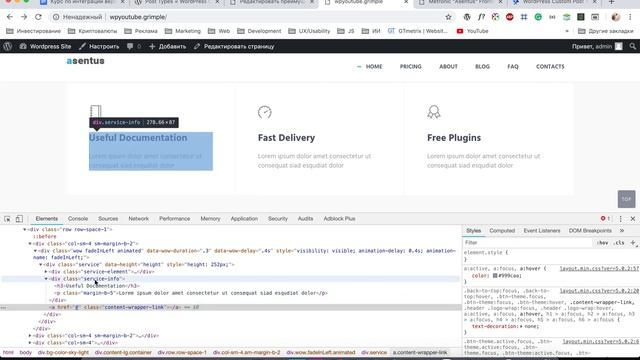Open the DOM Breakpoints tab
Image resolution: width=640 pixels, height=360 pixels.
click(x=590, y=231)
